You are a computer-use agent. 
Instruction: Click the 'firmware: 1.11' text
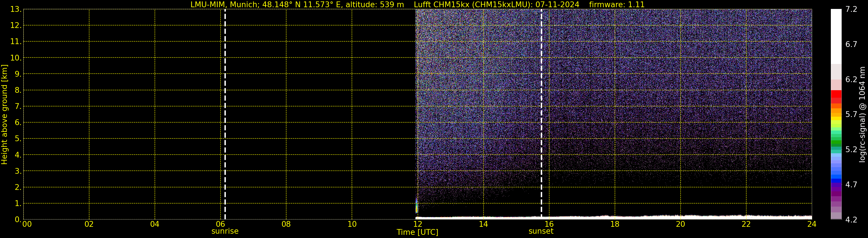[617, 5]
